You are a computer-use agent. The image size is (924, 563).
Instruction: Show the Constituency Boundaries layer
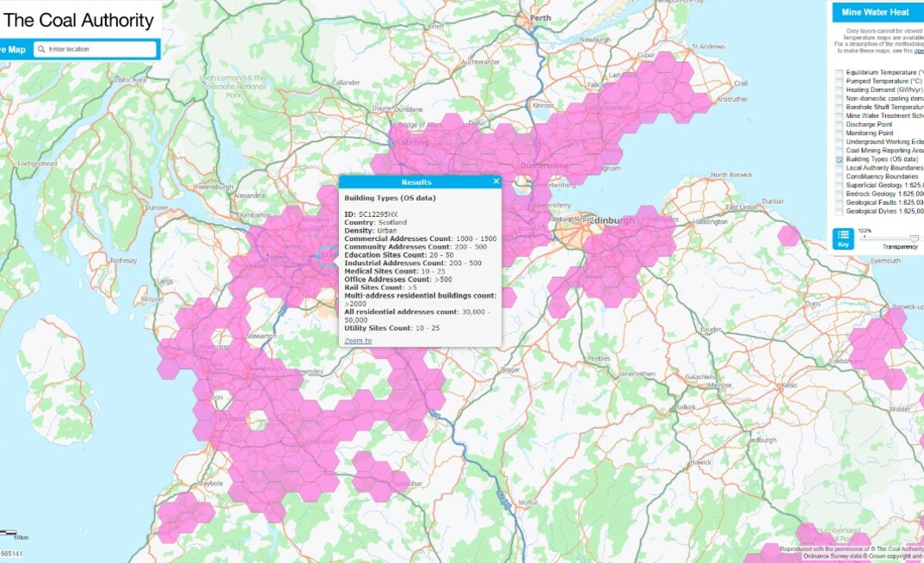pyautogui.click(x=840, y=177)
